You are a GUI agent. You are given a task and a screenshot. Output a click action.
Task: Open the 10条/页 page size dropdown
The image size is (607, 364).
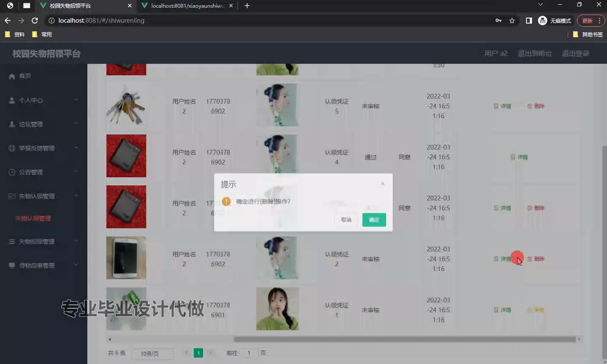click(153, 353)
